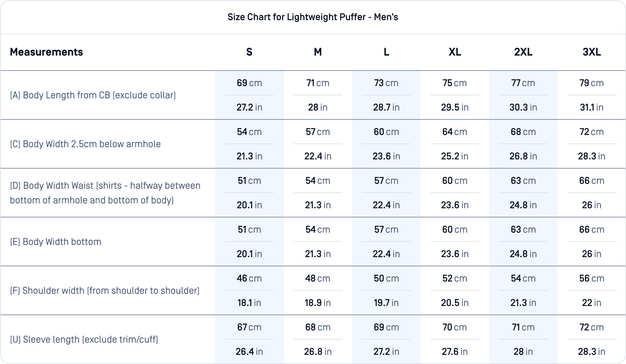Screen dimensions: 626x364
Task: Select the 31.1 in body length for 3XL
Action: tap(592, 107)
